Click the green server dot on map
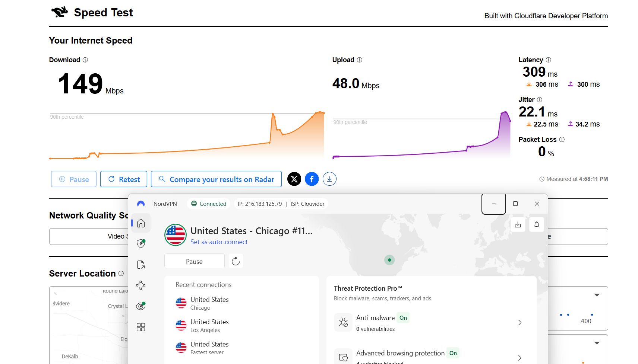The image size is (638, 364). [389, 260]
